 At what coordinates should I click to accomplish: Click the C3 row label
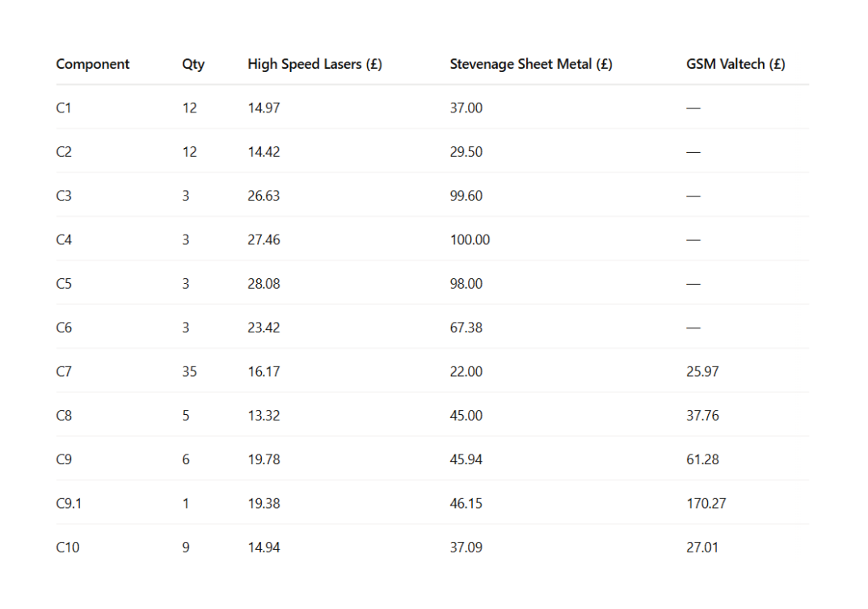click(64, 196)
